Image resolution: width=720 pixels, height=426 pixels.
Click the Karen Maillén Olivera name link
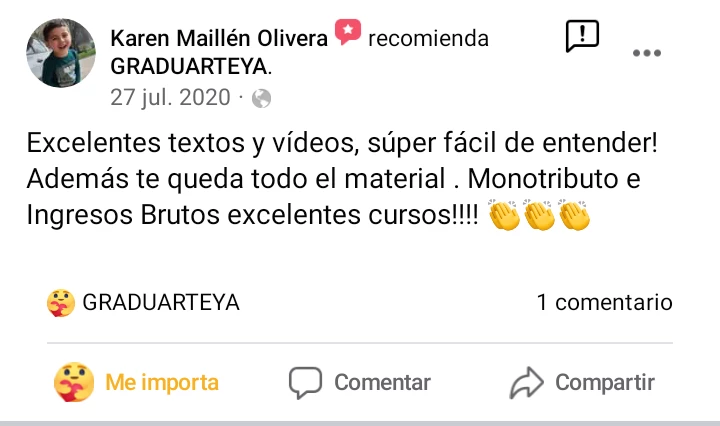[219, 39]
